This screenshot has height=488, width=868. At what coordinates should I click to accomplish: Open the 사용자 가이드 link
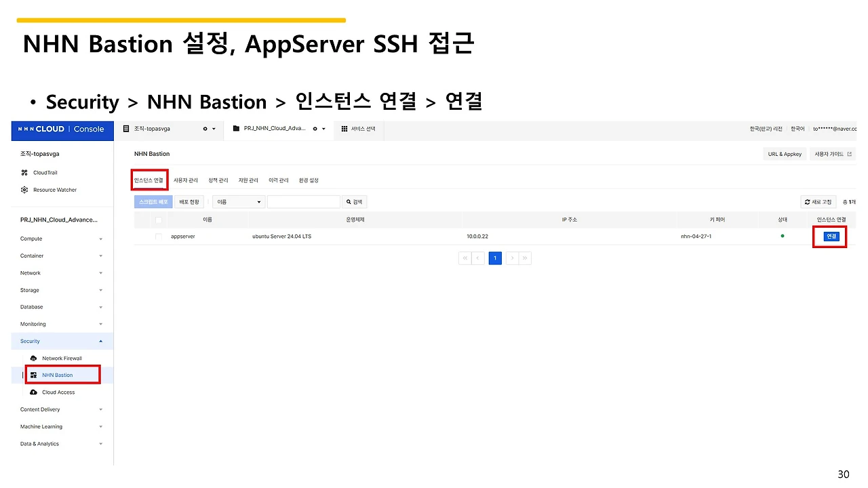pyautogui.click(x=833, y=155)
